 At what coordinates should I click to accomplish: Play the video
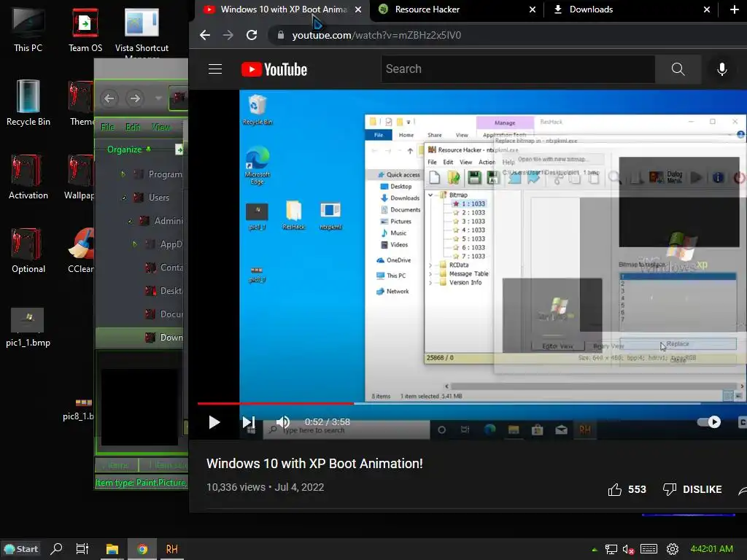214,422
